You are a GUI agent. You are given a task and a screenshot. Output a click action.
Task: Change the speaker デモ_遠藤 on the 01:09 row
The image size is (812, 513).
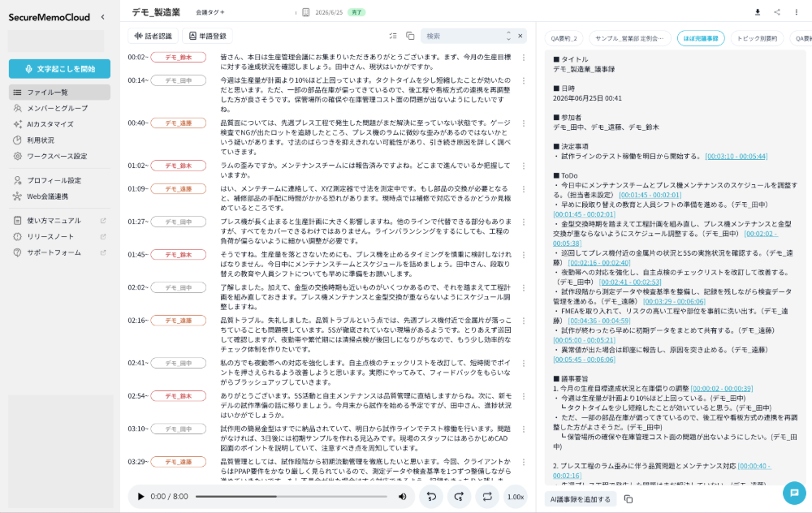coord(178,189)
